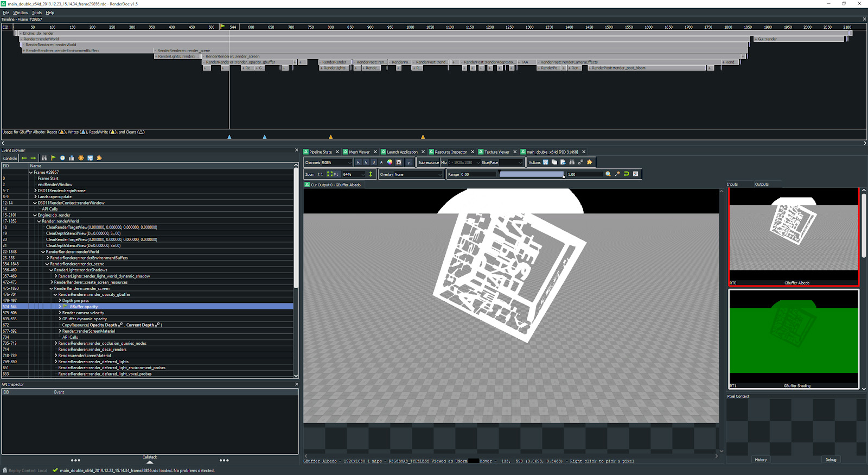This screenshot has height=475, width=868.
Task: Select the GBuffer Shading thumbnail
Action: click(x=794, y=339)
